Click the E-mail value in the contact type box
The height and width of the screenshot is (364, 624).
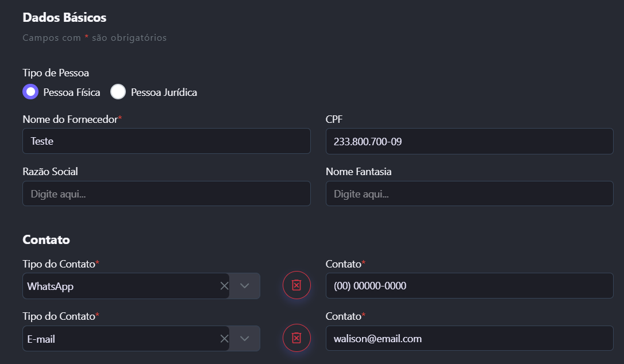[x=41, y=339]
